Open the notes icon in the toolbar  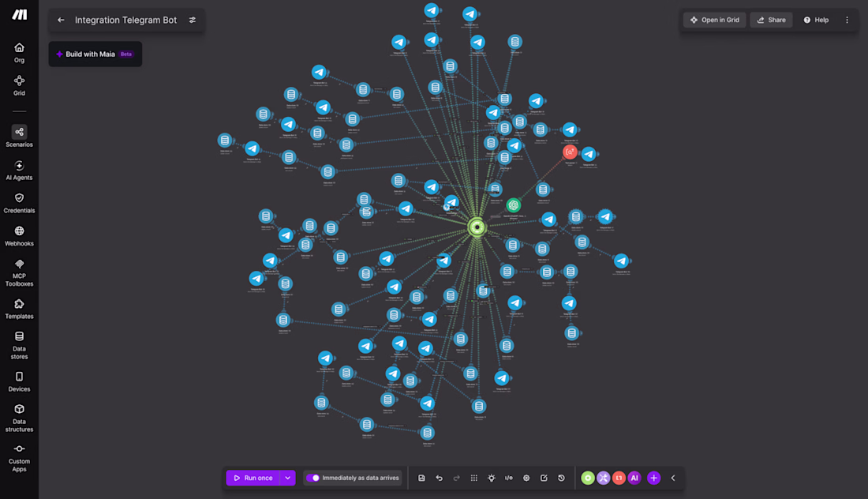[544, 478]
